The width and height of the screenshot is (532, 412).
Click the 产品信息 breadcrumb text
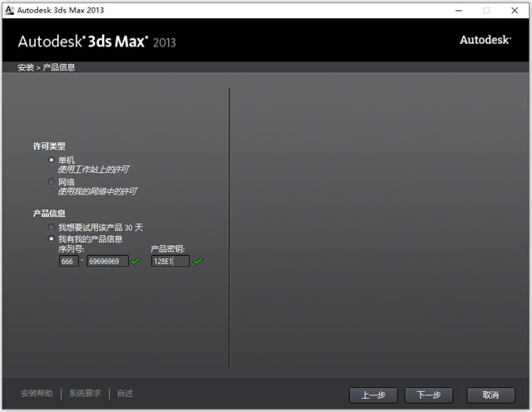pyautogui.click(x=59, y=67)
